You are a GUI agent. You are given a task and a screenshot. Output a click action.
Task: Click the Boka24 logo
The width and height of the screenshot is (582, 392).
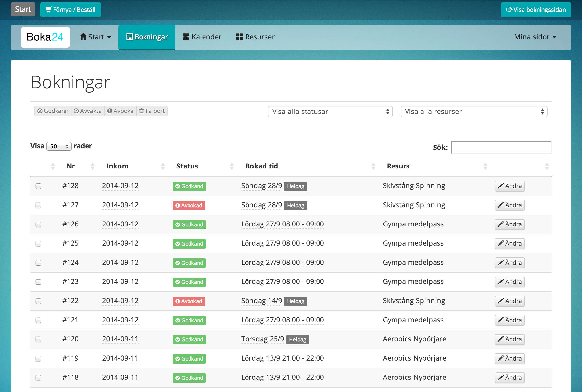point(45,37)
